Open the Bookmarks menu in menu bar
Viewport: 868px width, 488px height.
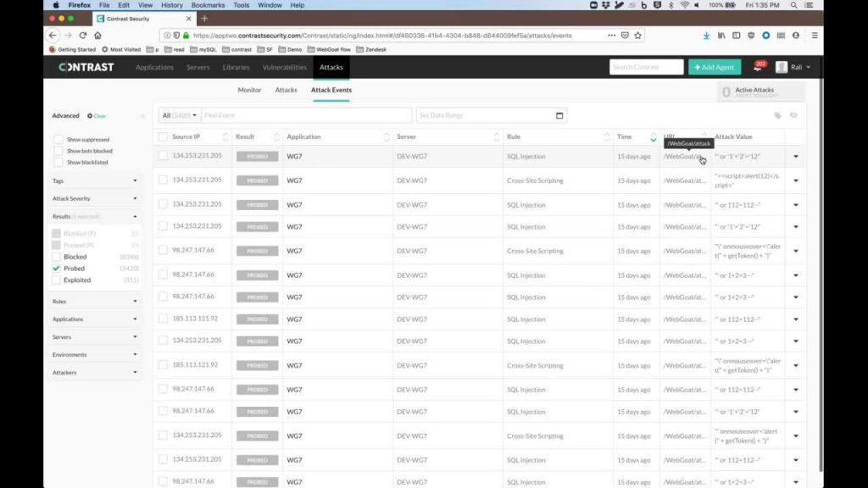pyautogui.click(x=208, y=5)
